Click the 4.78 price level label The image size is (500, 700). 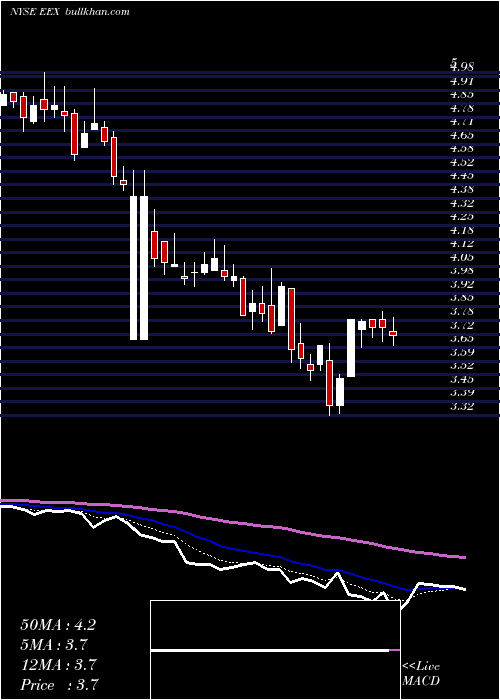pyautogui.click(x=462, y=108)
